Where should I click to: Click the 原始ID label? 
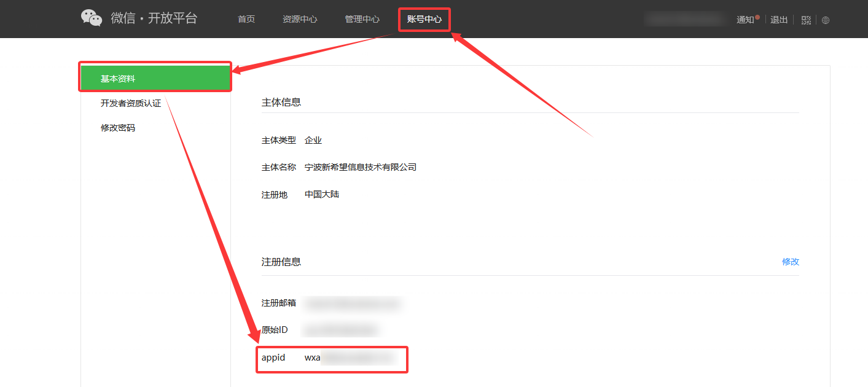(x=275, y=330)
